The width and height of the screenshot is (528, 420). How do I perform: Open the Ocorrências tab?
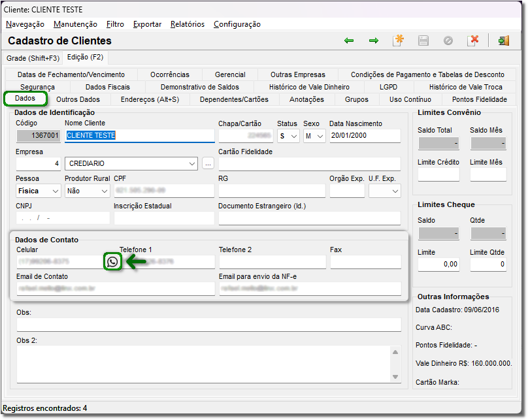point(170,74)
